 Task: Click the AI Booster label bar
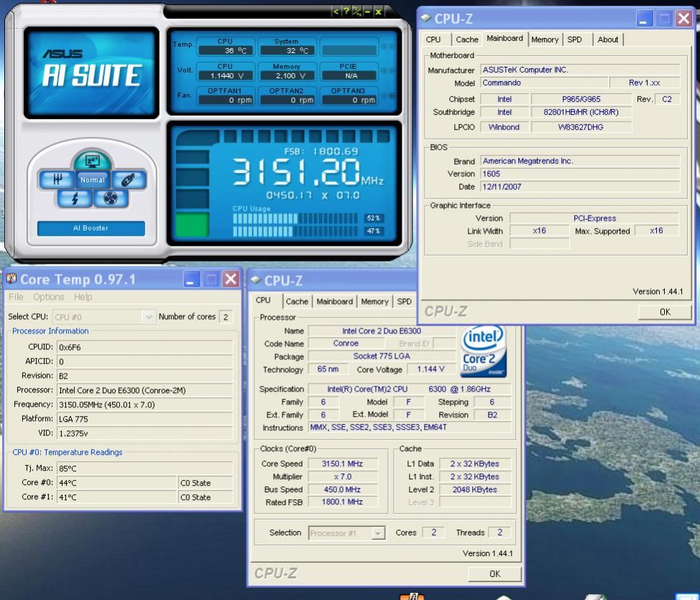91,228
